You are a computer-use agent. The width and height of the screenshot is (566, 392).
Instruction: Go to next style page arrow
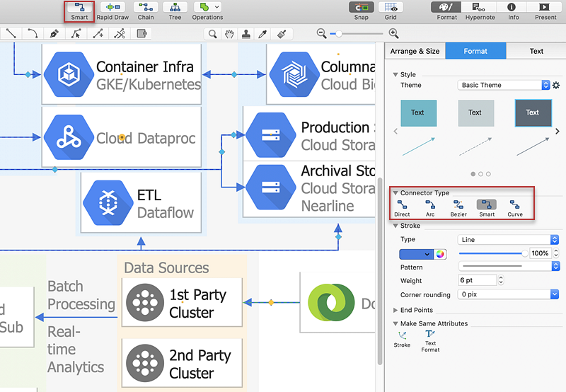(x=558, y=132)
